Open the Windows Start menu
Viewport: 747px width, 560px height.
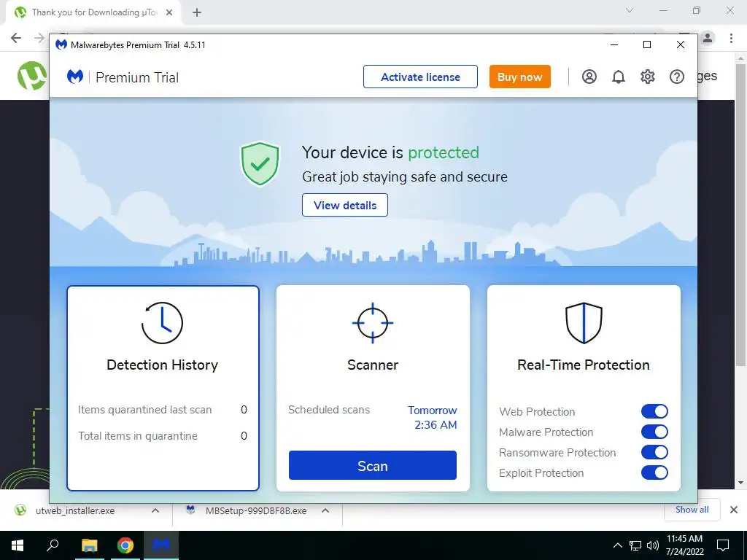18,545
